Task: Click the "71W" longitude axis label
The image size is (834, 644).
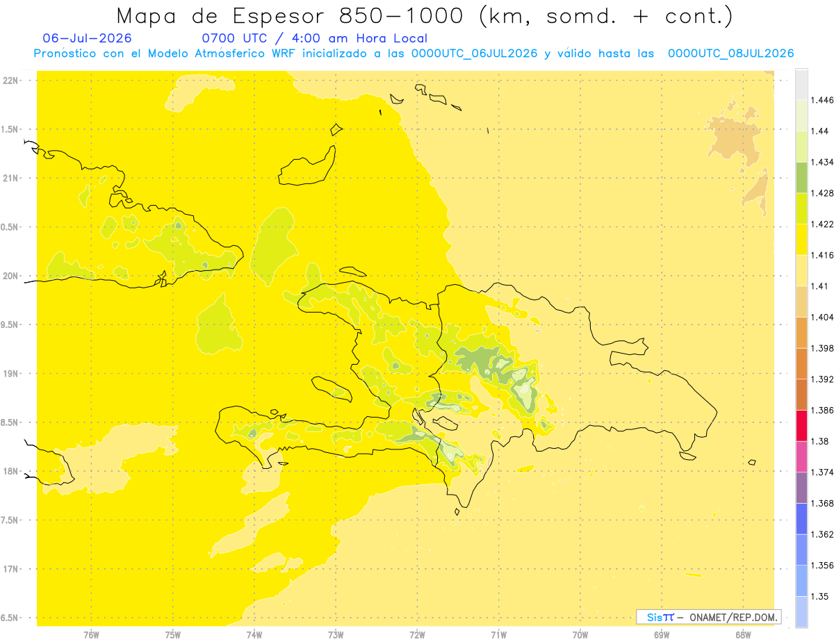Action: (x=499, y=635)
